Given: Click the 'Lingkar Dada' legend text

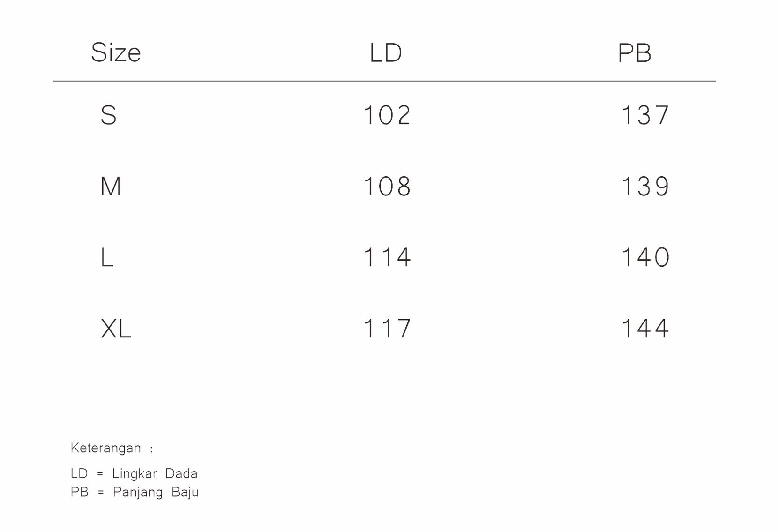Looking at the screenshot, I should coord(155,474).
